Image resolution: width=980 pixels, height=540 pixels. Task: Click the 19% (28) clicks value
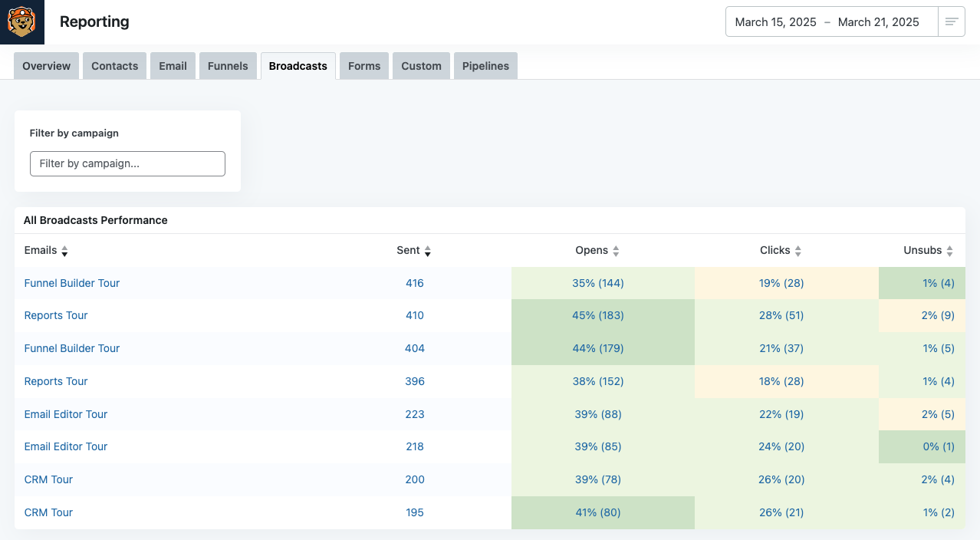point(781,283)
